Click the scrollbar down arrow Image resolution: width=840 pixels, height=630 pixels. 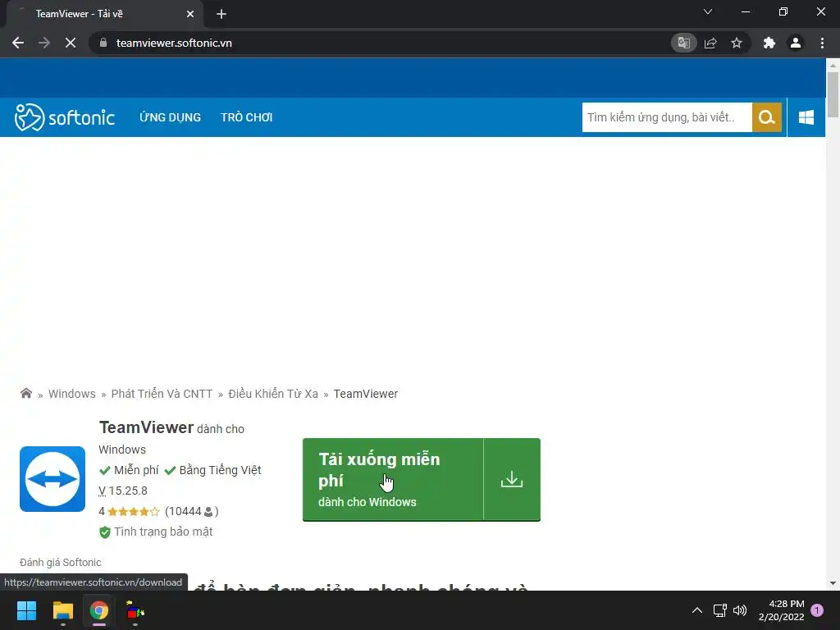[833, 583]
